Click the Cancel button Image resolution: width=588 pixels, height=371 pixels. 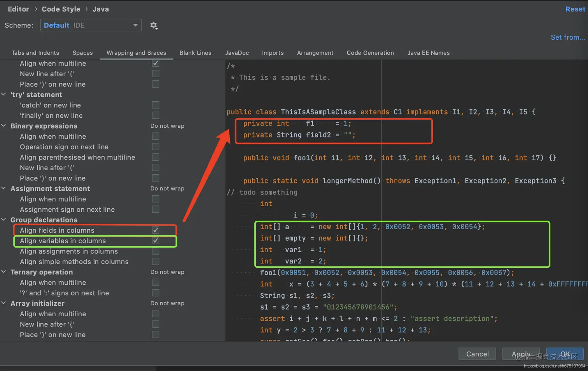tap(478, 354)
